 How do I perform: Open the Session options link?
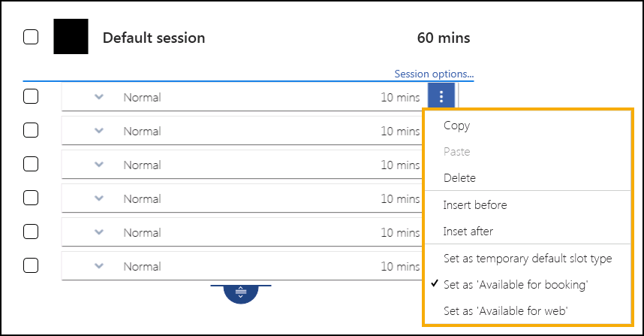[x=434, y=74]
